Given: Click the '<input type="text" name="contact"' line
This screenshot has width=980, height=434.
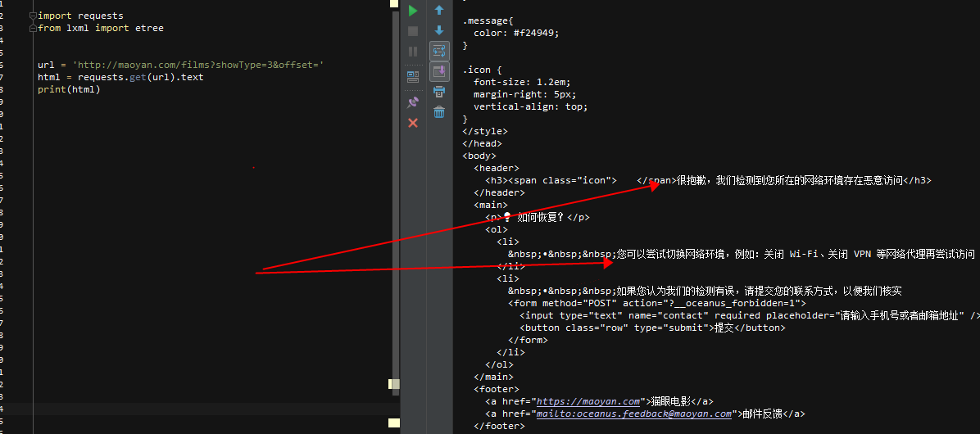Looking at the screenshot, I should (750, 315).
